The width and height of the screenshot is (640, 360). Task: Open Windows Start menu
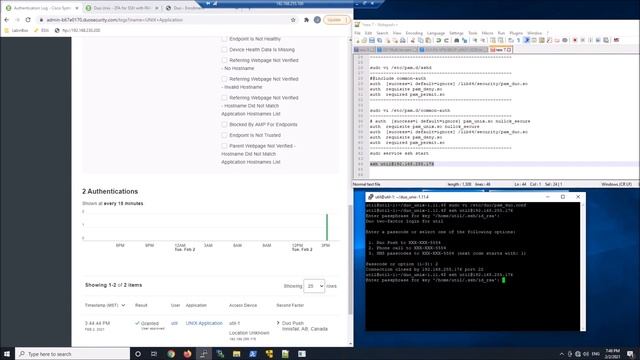[x=7, y=354]
